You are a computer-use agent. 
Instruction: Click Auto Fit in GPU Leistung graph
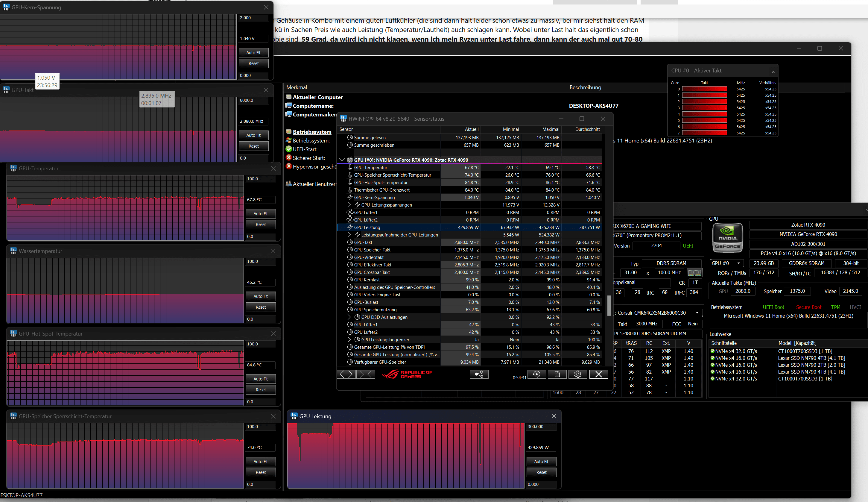pyautogui.click(x=541, y=461)
